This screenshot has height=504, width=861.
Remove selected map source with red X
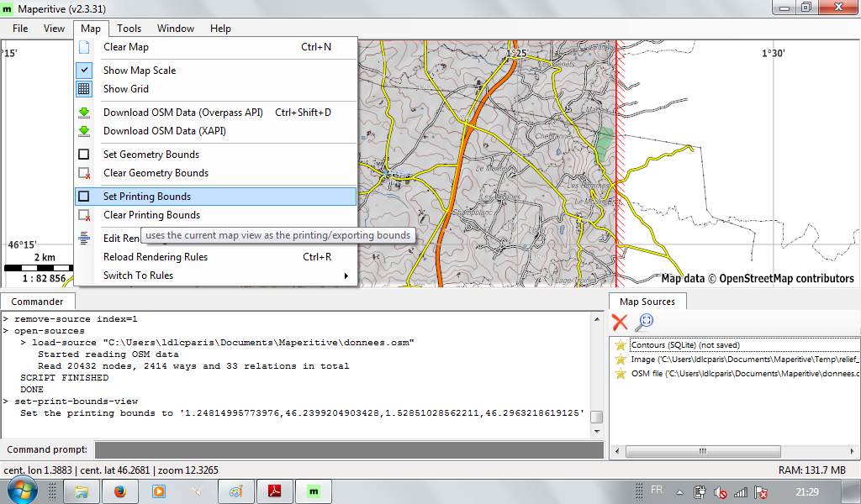(x=620, y=322)
